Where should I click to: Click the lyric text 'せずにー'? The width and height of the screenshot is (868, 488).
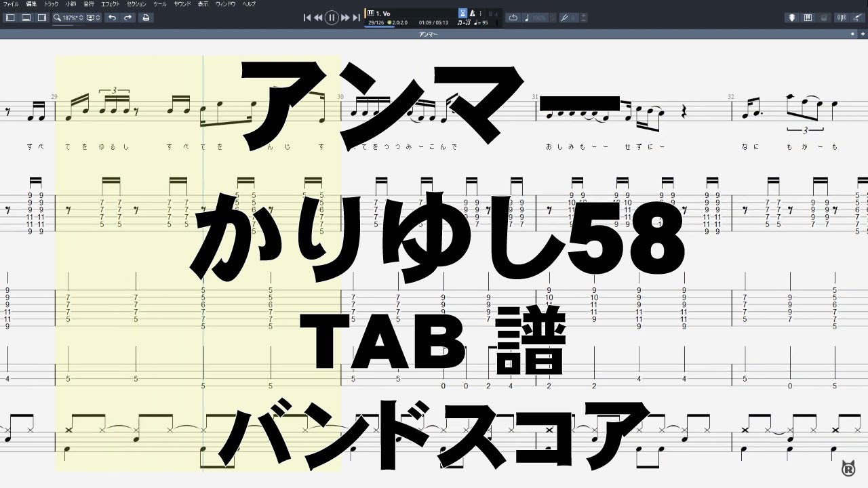coord(644,146)
